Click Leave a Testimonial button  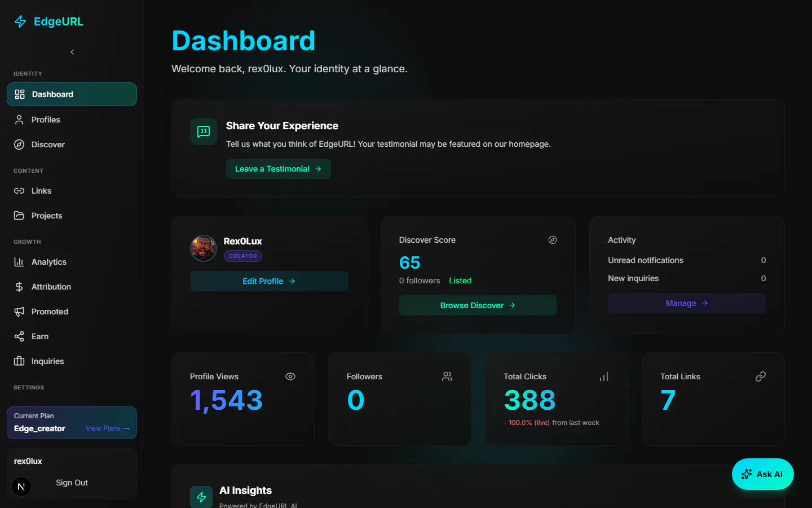[x=278, y=169]
